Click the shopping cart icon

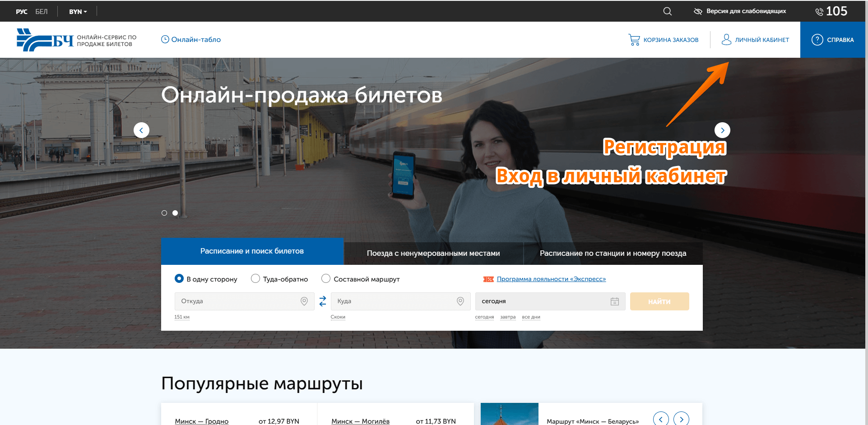[634, 40]
